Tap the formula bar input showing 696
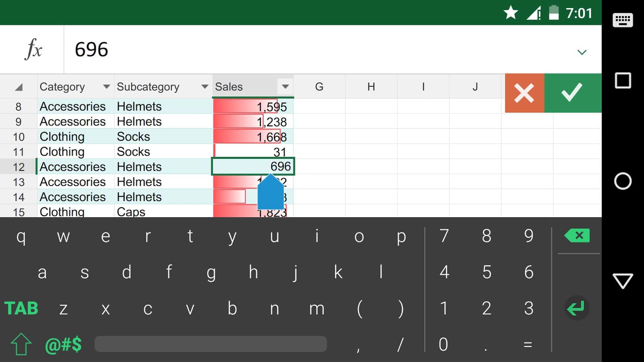This screenshot has width=644, height=362. [x=314, y=49]
